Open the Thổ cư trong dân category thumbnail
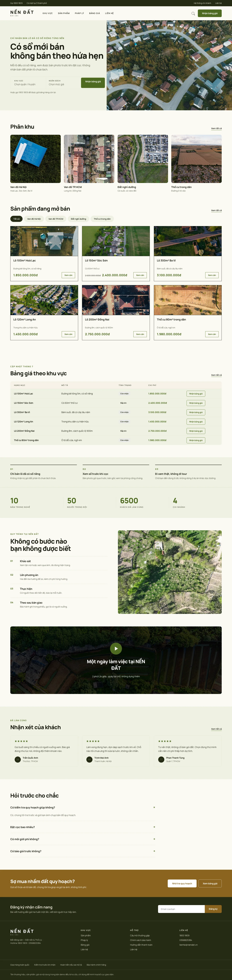 tap(196, 159)
